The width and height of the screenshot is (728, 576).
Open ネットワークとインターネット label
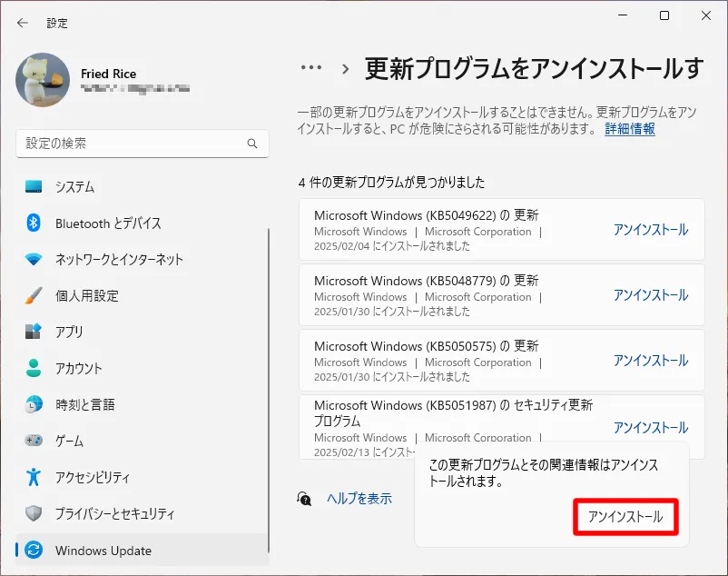coord(119,259)
